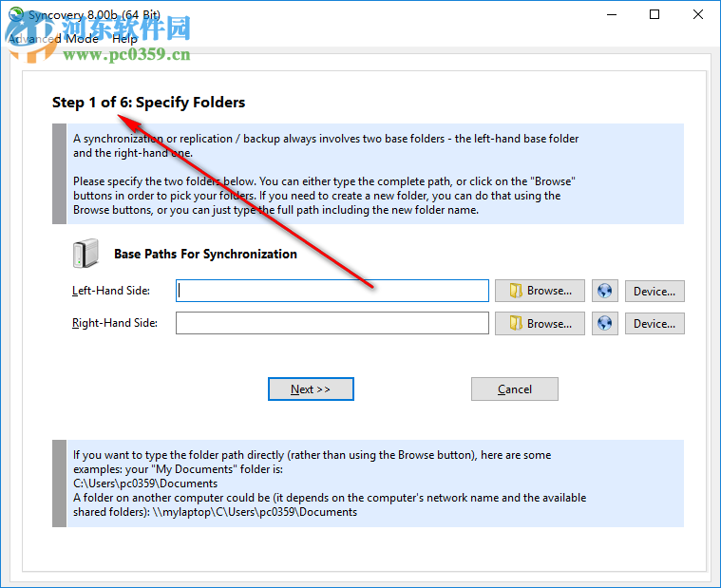Cancel the wizard
This screenshot has width=721, height=588.
[515, 389]
